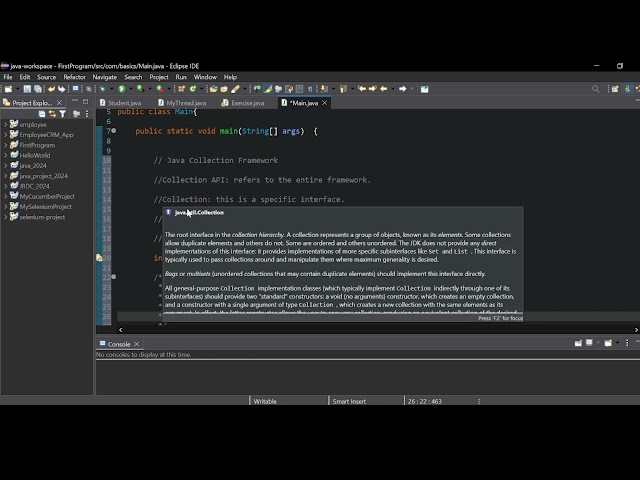
Task: Click the Coverage run icon
Action: [140, 89]
